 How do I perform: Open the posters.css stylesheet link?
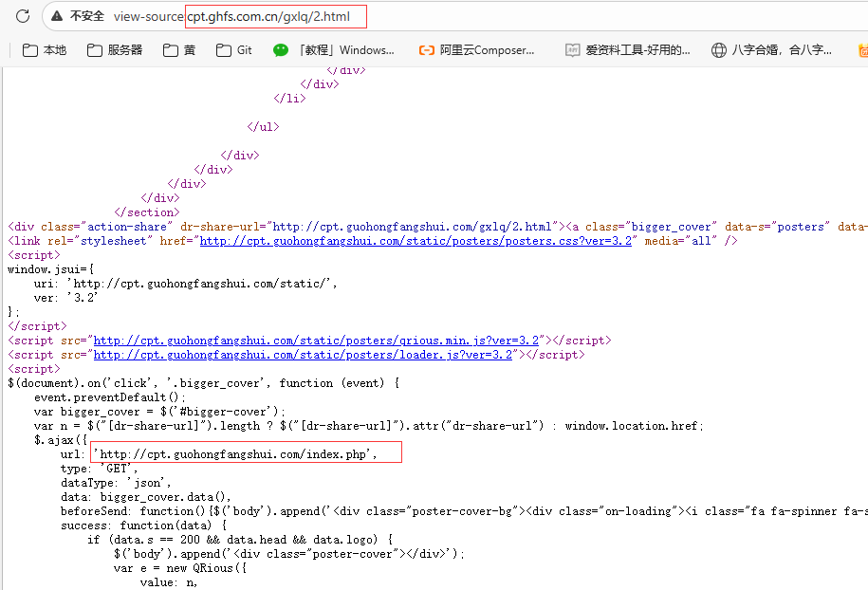(x=416, y=241)
